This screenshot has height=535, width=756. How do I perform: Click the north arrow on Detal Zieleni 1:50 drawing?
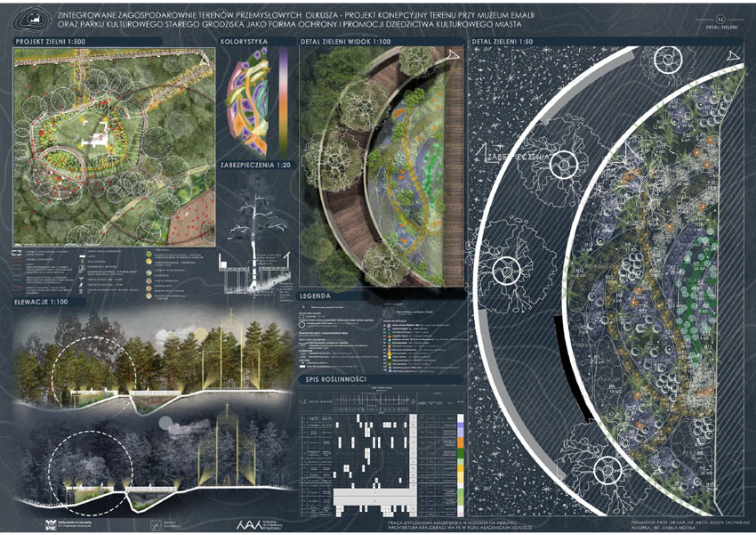731,57
